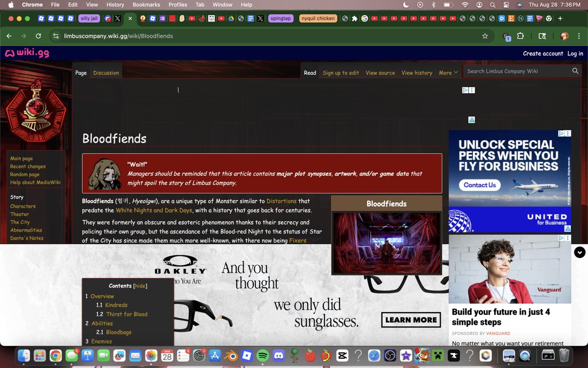Click the wiki.gg logo
The width and height of the screenshot is (588, 368).
[x=27, y=53]
